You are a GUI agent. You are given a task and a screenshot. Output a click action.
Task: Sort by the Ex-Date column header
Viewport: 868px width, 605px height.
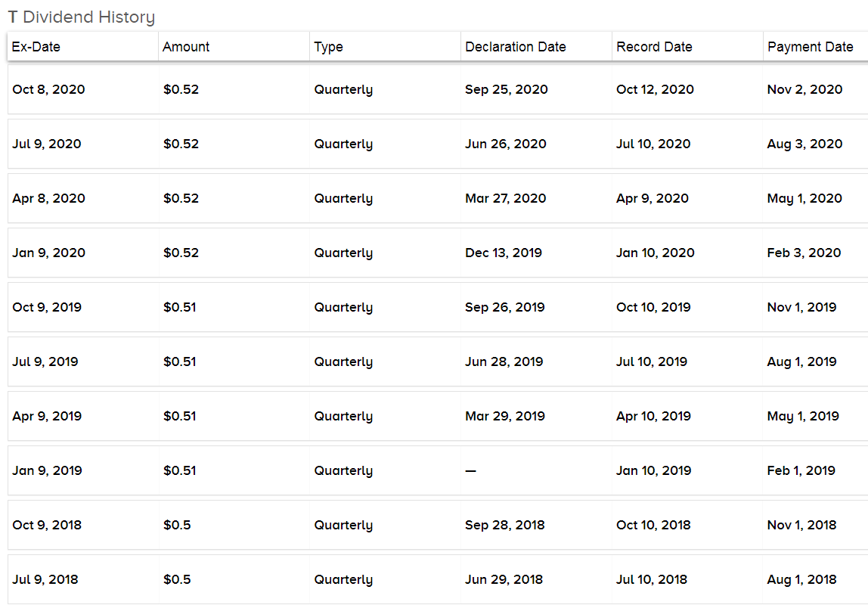pos(83,46)
